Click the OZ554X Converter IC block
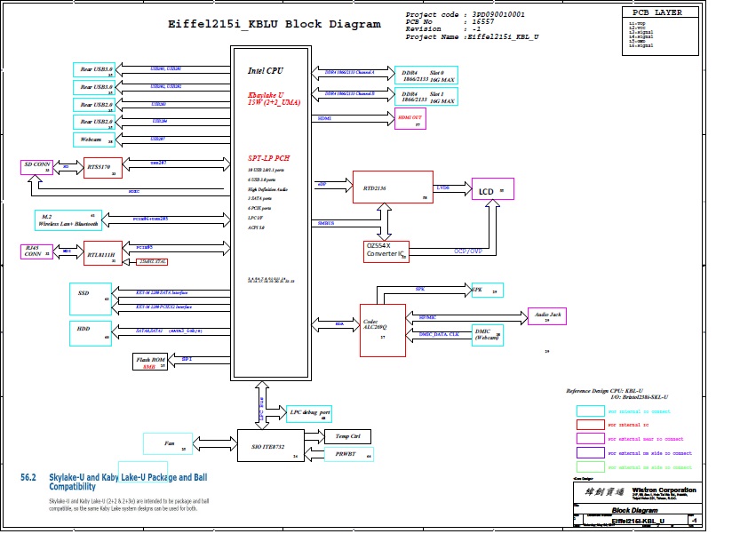Image resolution: width=756 pixels, height=534 pixels. 386,250
